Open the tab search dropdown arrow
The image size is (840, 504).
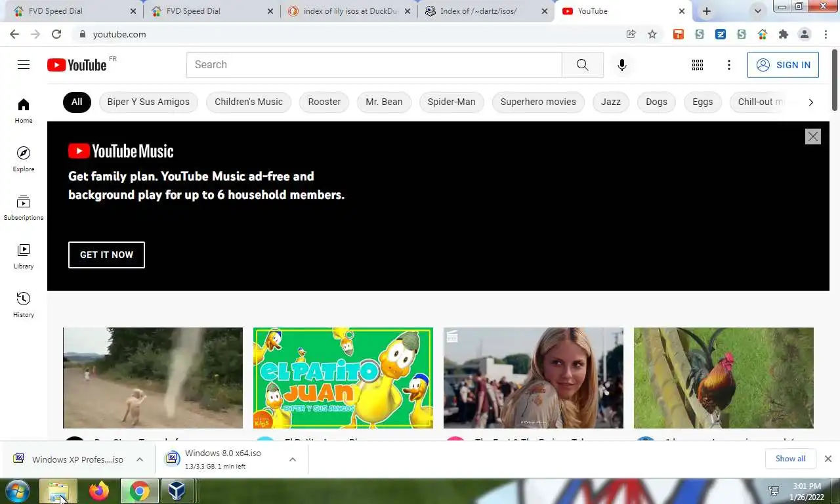758,11
